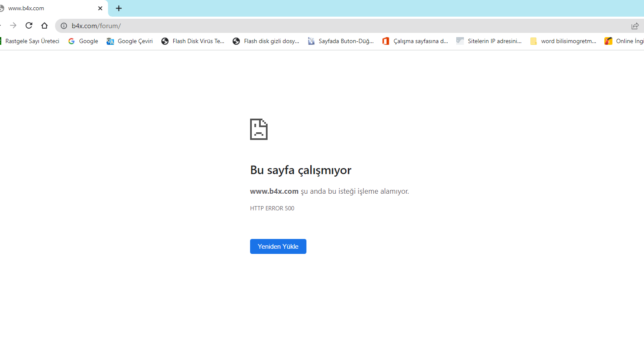Open the Online İngi... bookmark
This screenshot has height=358, width=644.
pyautogui.click(x=624, y=41)
